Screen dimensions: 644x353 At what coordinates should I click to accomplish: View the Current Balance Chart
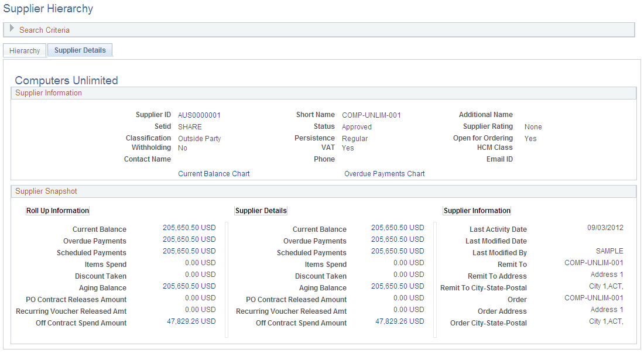click(x=214, y=173)
